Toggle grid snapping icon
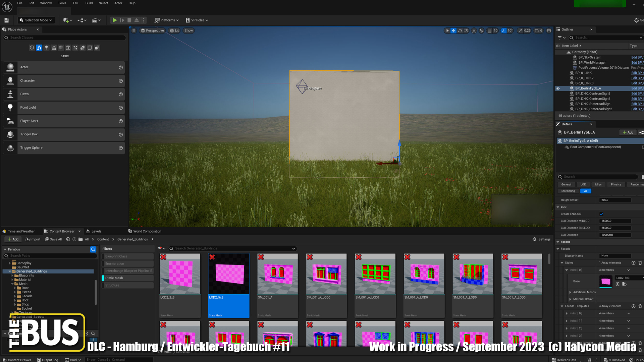The width and height of the screenshot is (644, 362). (x=489, y=31)
